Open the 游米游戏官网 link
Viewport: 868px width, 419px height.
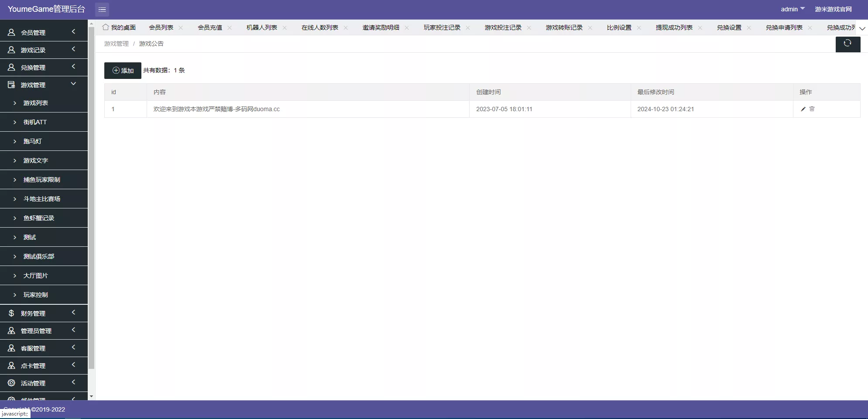click(x=834, y=9)
